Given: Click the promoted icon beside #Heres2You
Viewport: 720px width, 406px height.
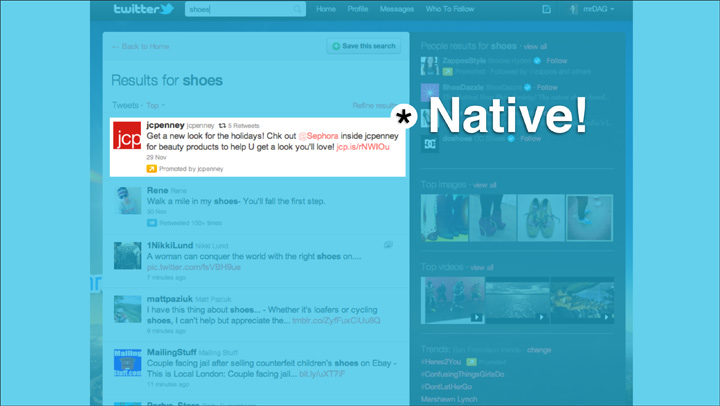Looking at the screenshot, I should coord(472,362).
